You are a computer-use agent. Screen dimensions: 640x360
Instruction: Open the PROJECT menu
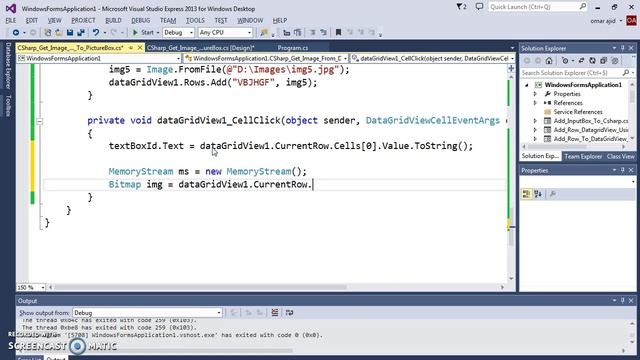tap(83, 20)
